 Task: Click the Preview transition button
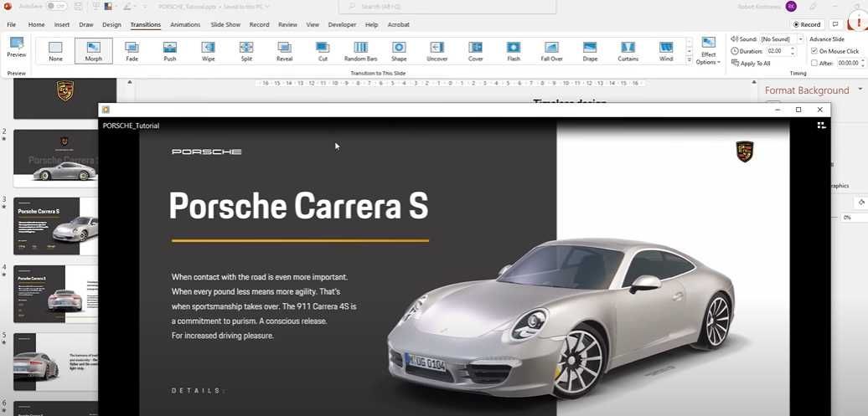[x=17, y=48]
